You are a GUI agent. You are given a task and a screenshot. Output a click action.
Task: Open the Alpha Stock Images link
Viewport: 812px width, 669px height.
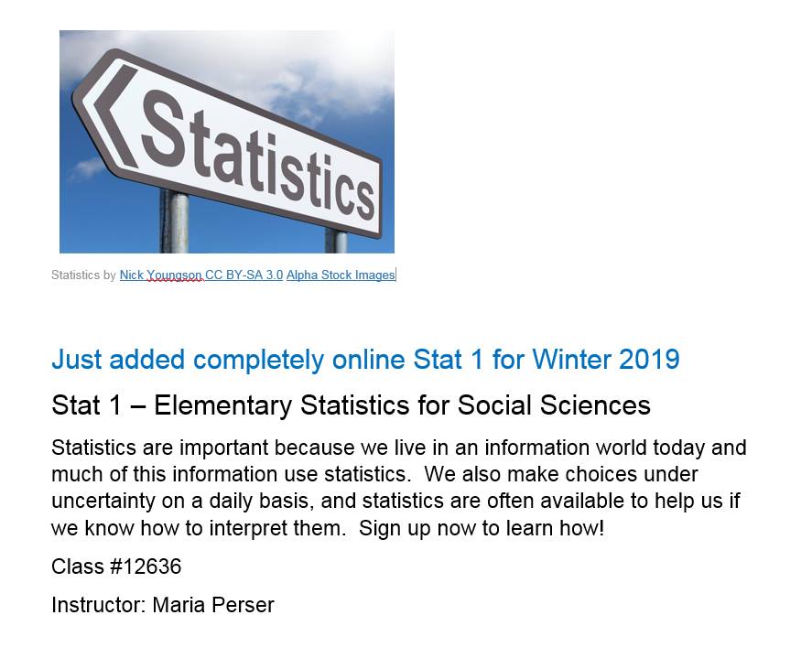pyautogui.click(x=341, y=275)
